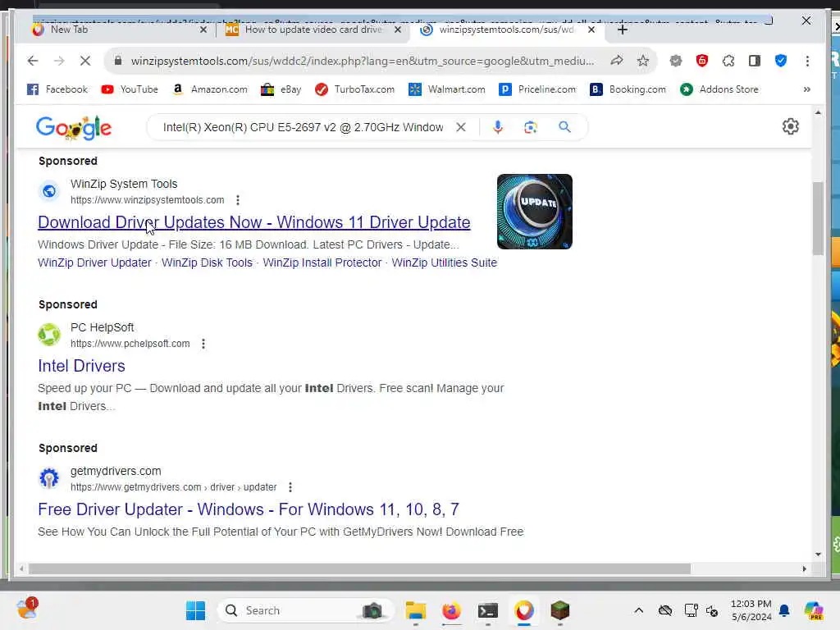Open the Minecraft block icon in taskbar
The image size is (840, 630).
click(x=559, y=610)
